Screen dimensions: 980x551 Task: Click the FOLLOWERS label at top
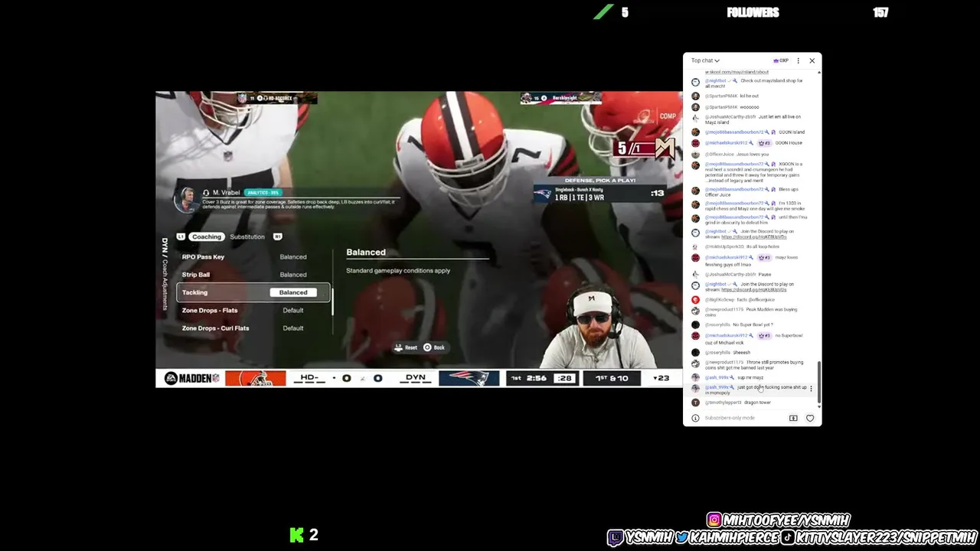click(753, 12)
